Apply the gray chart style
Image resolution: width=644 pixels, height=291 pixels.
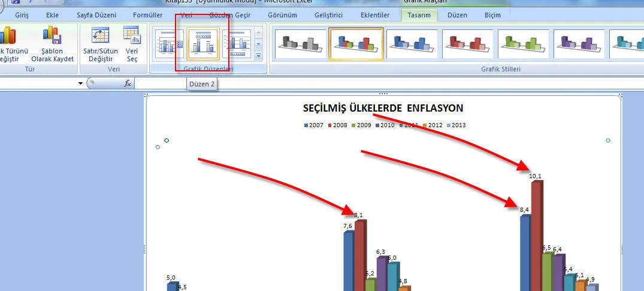tap(301, 44)
